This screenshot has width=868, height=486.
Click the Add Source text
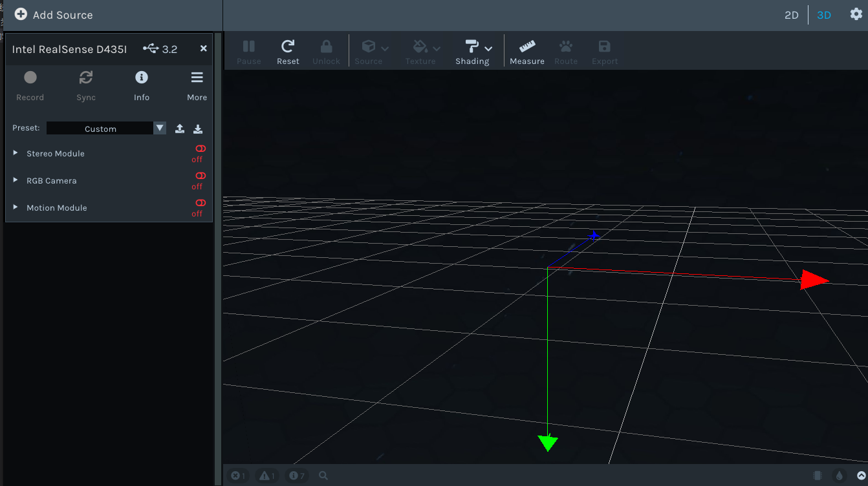[x=63, y=15]
